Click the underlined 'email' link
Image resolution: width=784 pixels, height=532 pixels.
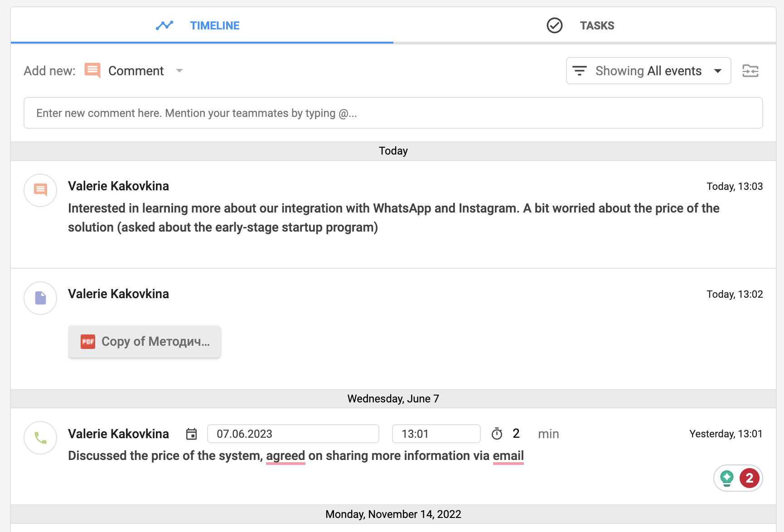click(508, 455)
